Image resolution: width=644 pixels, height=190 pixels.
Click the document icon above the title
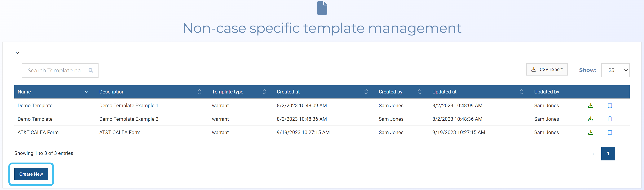(x=322, y=8)
